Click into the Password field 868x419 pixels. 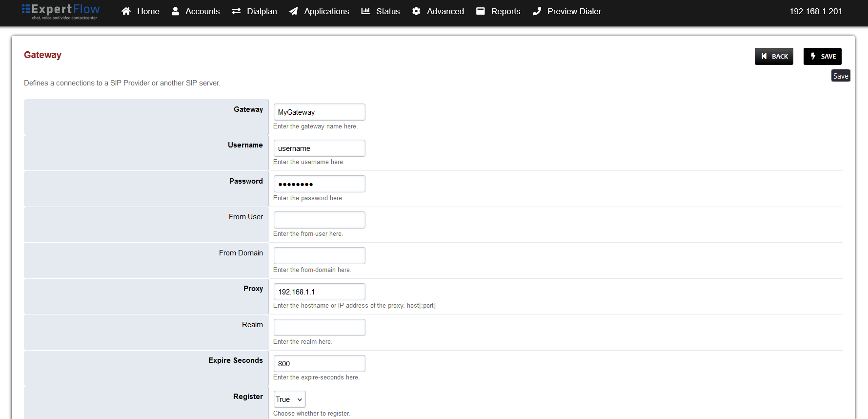tap(319, 184)
